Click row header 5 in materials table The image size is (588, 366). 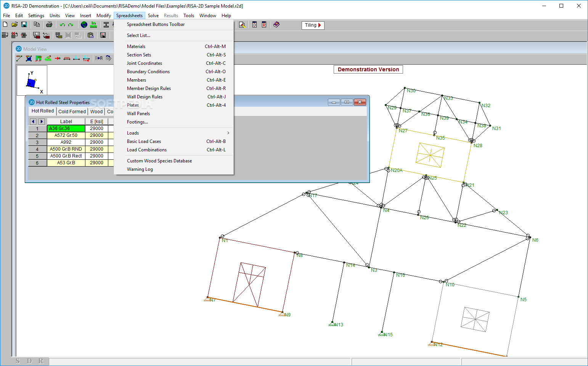coord(37,156)
